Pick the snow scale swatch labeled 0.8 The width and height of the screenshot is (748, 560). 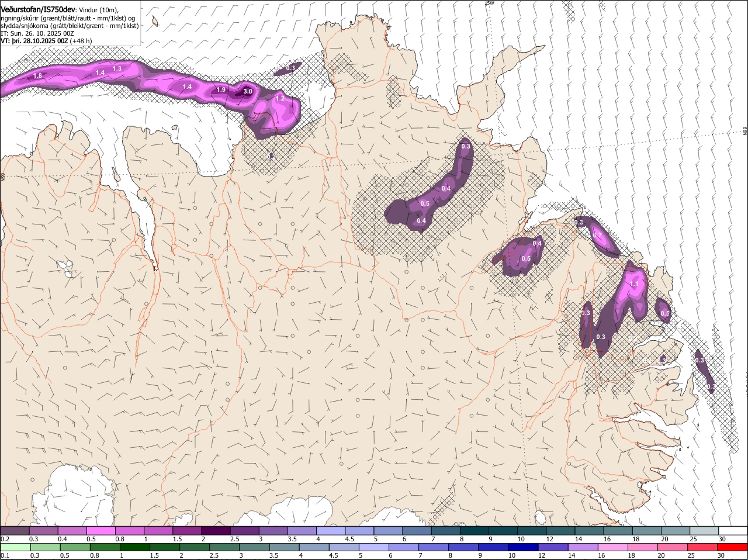(129, 530)
